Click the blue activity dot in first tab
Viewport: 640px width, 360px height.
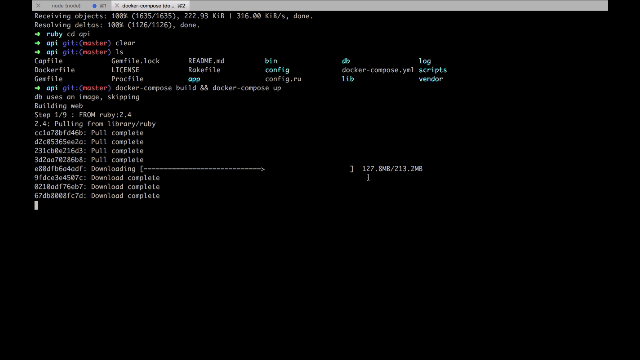[94, 6]
